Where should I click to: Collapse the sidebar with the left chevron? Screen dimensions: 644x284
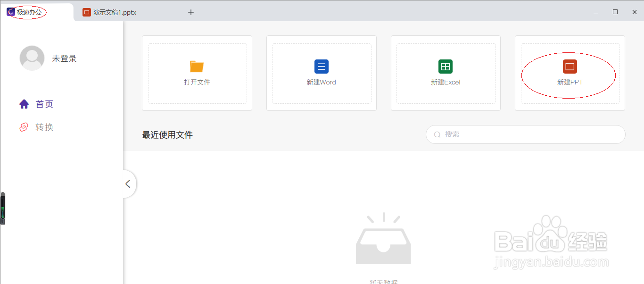click(128, 184)
